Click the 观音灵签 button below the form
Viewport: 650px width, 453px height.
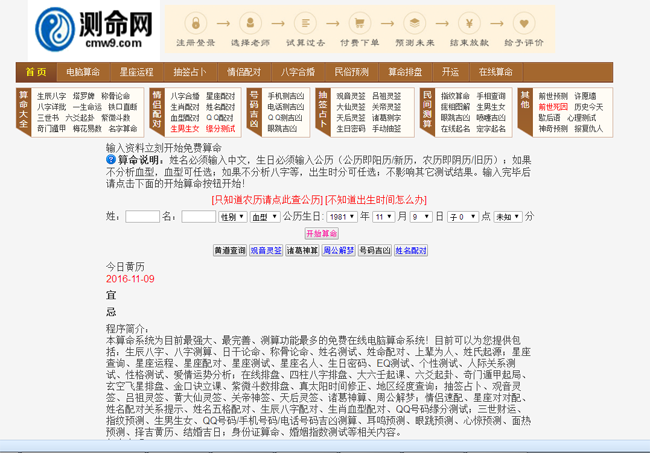tap(266, 250)
